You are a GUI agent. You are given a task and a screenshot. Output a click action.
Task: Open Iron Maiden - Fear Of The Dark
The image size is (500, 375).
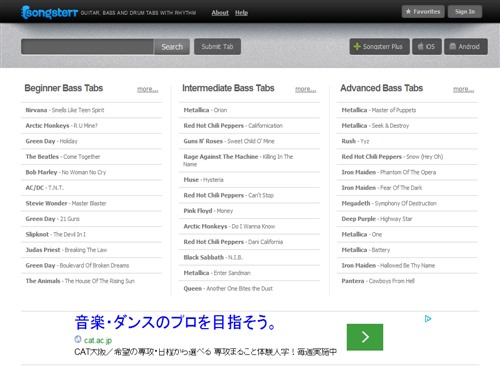tap(382, 188)
